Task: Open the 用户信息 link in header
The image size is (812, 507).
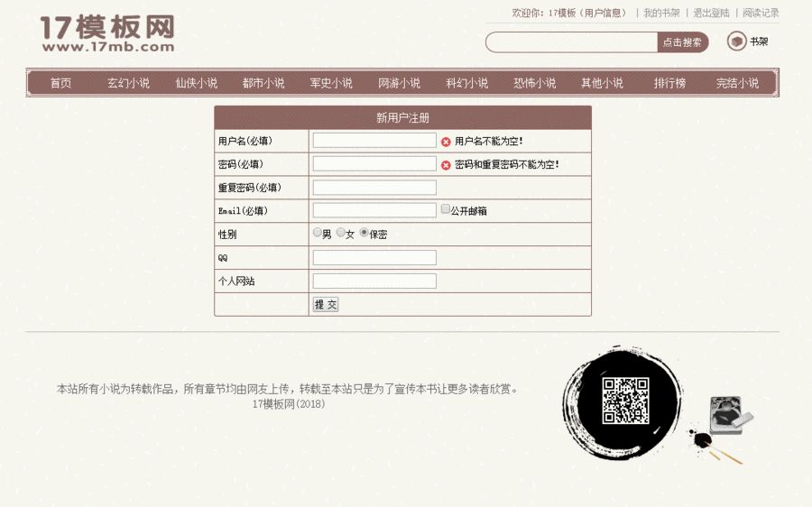Action: (605, 13)
